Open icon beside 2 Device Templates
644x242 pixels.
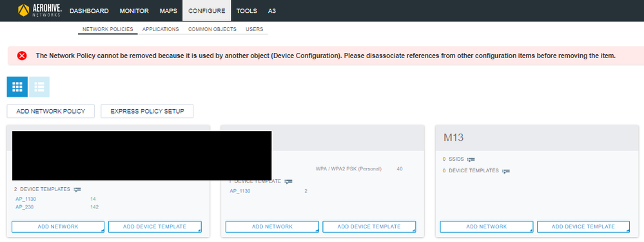click(77, 190)
